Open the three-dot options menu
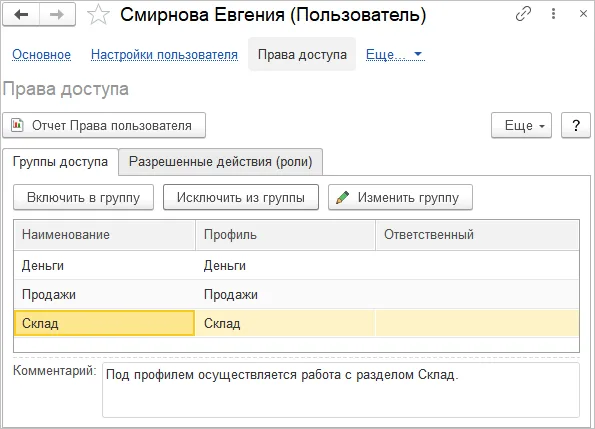 coord(554,14)
